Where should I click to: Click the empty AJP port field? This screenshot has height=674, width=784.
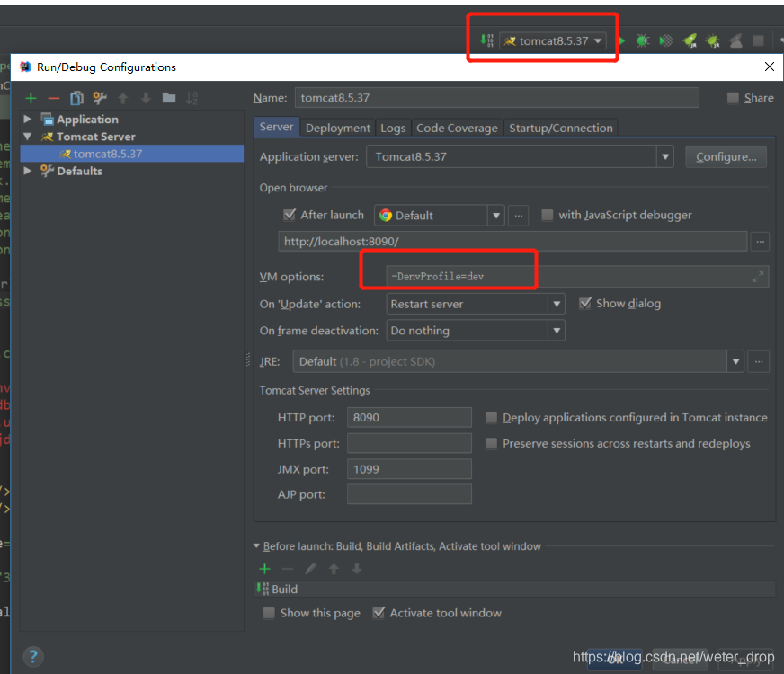[x=409, y=494]
